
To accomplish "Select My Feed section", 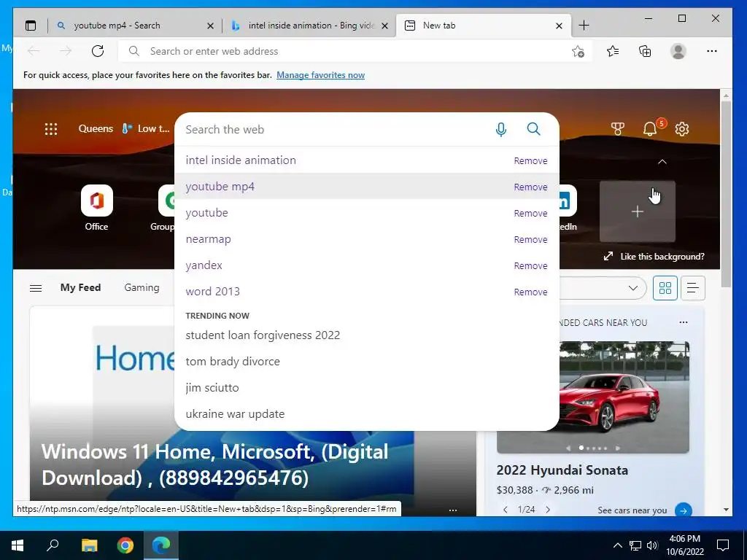I will click(x=80, y=287).
